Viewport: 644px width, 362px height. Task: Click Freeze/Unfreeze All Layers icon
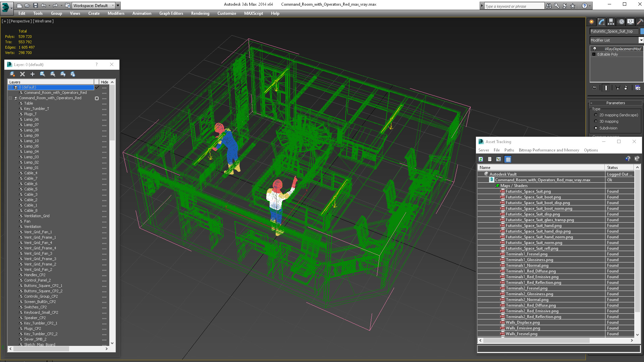(73, 74)
